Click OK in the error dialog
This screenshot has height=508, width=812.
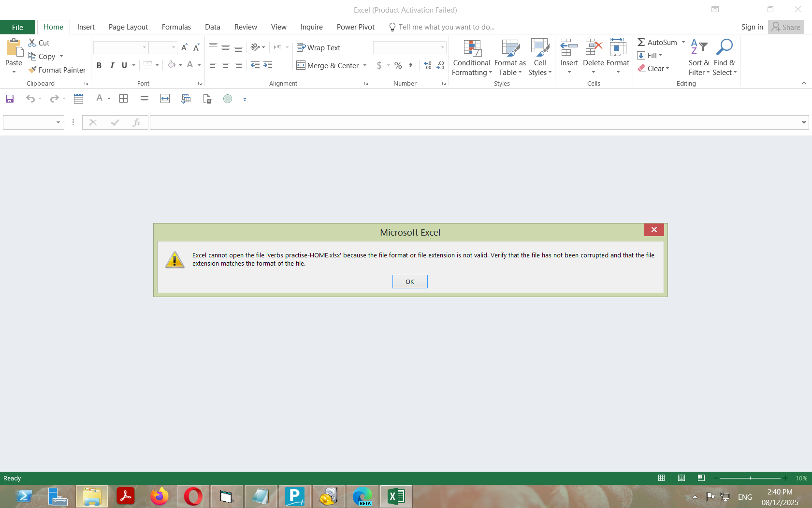(x=410, y=282)
